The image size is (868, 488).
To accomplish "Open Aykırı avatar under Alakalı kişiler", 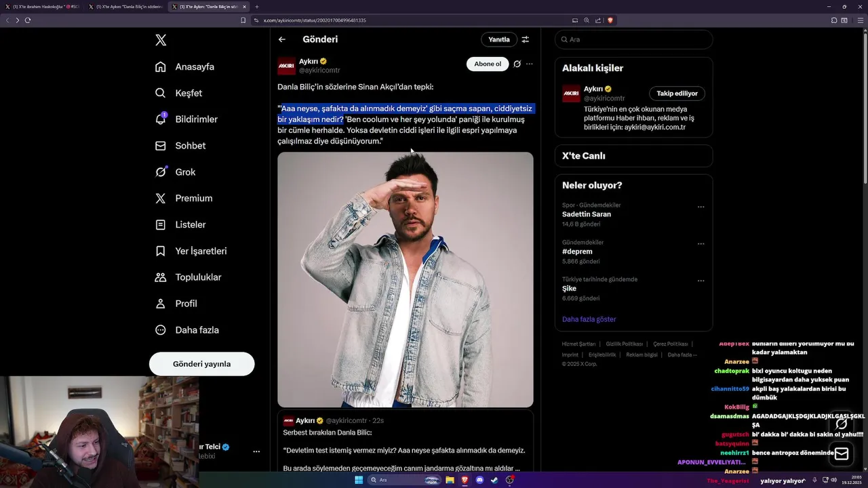I will [571, 94].
